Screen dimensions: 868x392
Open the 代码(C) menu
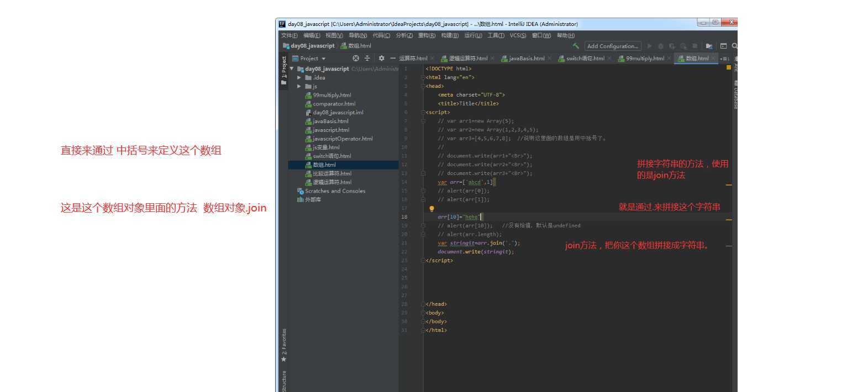point(381,35)
